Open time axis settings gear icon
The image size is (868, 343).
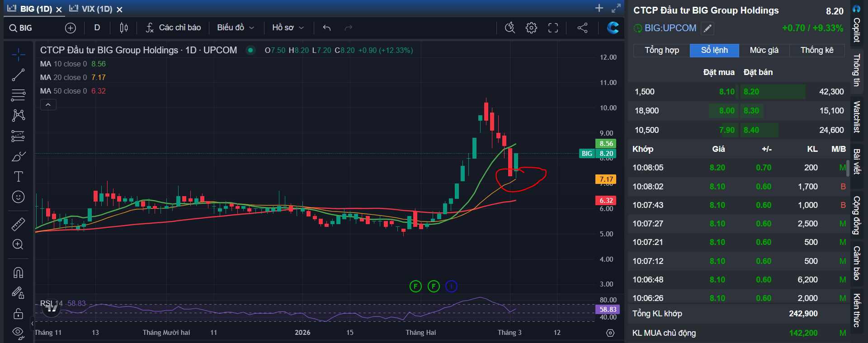point(610,333)
